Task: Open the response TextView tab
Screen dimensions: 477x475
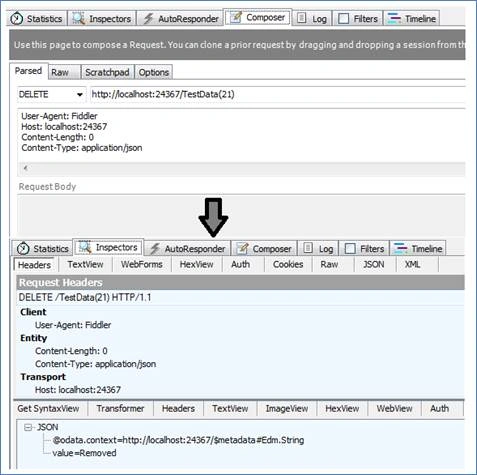Action: pos(230,408)
